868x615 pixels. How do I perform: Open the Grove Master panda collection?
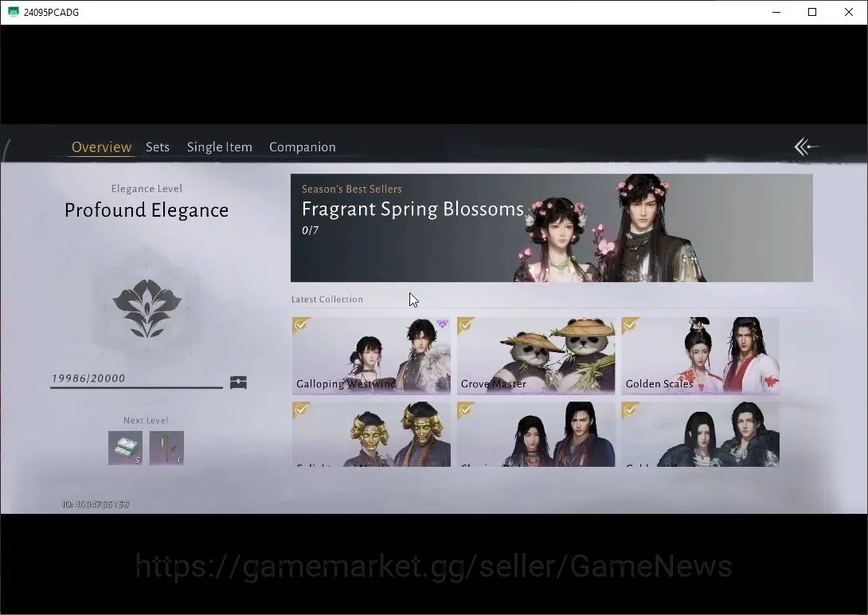536,355
